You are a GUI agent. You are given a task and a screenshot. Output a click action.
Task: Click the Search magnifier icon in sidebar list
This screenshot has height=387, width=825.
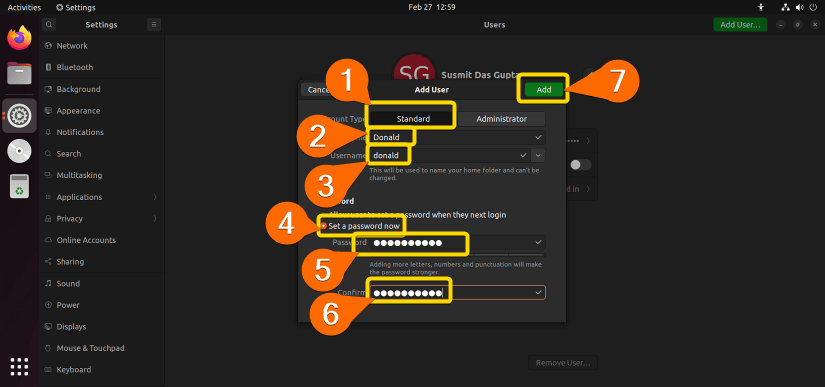[x=48, y=154]
